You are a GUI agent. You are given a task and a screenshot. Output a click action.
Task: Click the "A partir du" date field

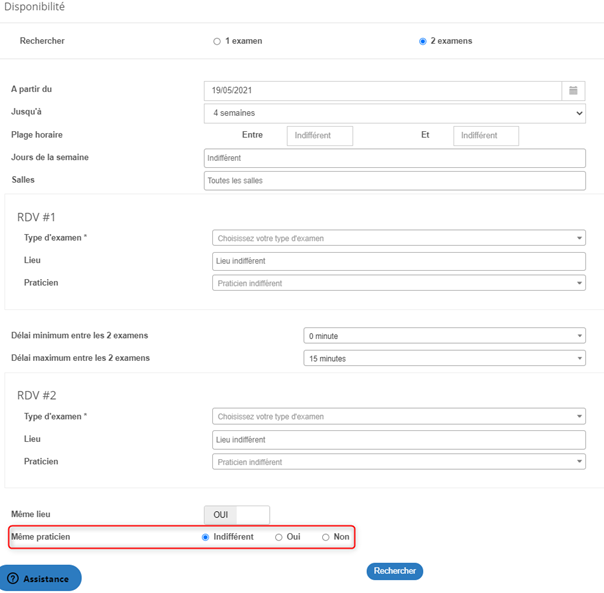click(x=382, y=90)
